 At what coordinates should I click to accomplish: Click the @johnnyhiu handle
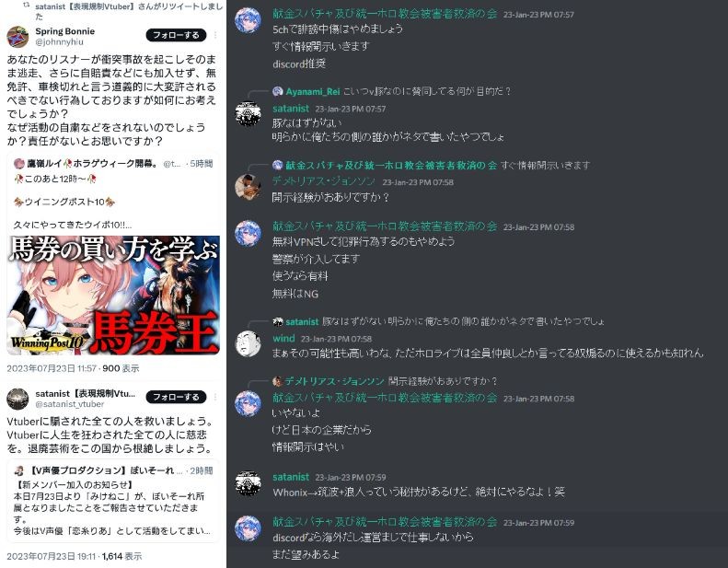pyautogui.click(x=60, y=41)
